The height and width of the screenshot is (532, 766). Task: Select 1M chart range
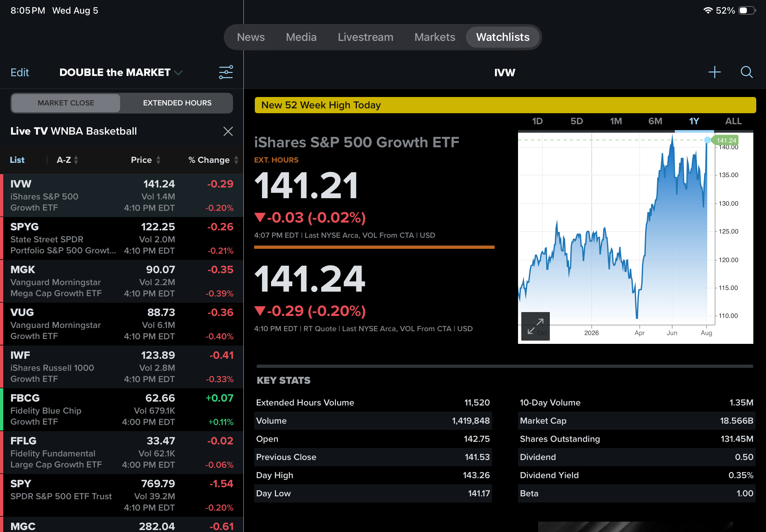[x=616, y=121]
